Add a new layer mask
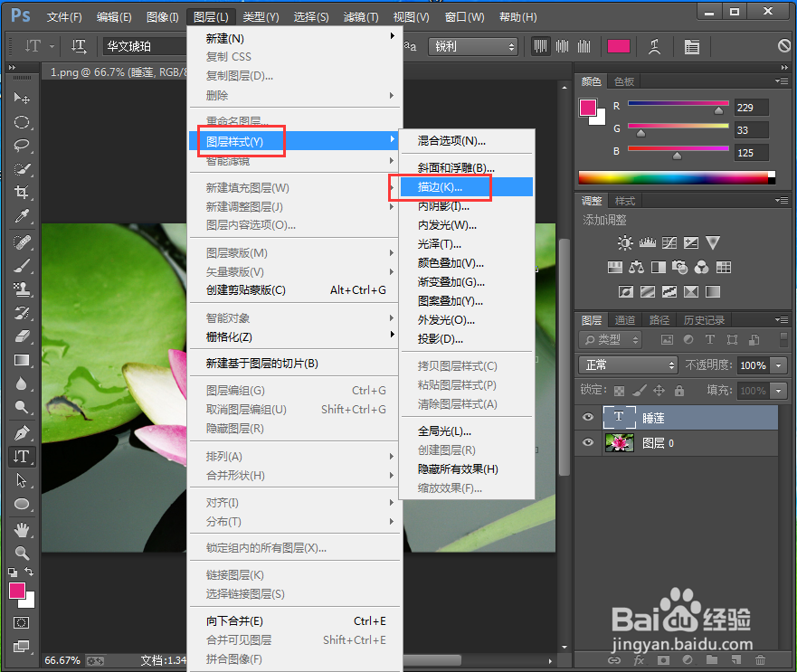Screen dimensions: 797x672 pos(663,660)
